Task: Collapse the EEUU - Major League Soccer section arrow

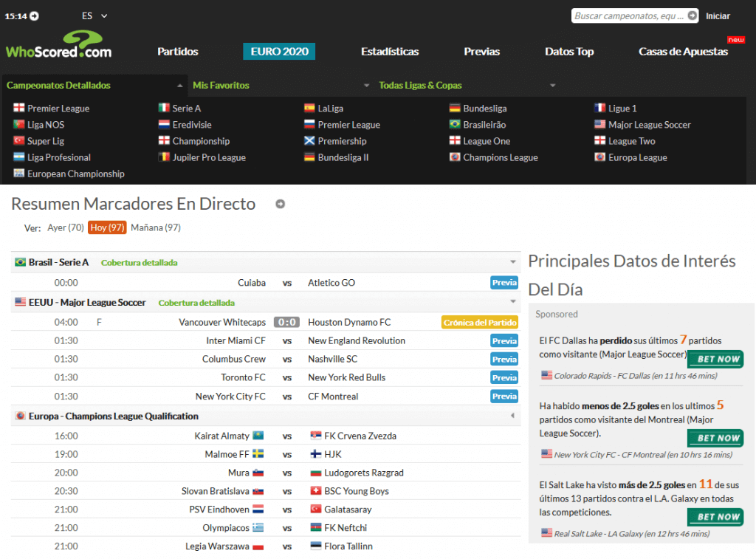Action: tap(512, 301)
